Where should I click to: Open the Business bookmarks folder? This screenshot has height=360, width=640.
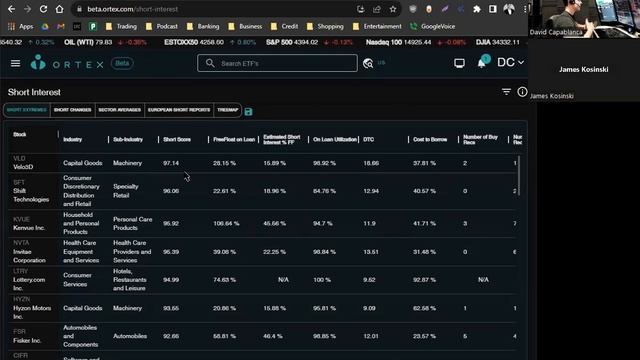(245, 27)
